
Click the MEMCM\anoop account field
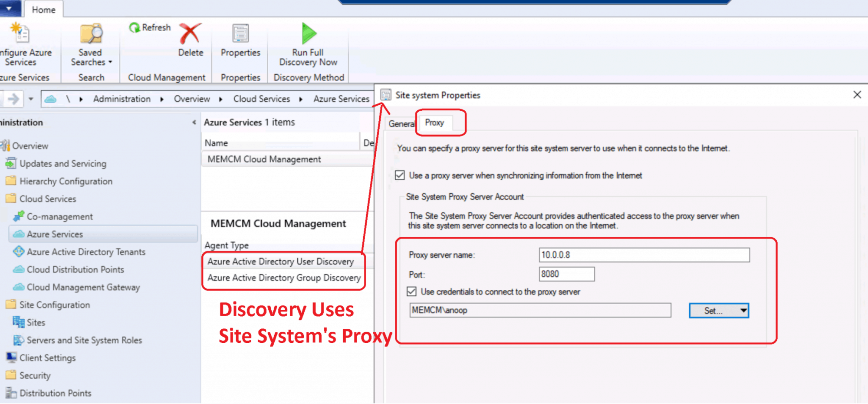pos(540,310)
